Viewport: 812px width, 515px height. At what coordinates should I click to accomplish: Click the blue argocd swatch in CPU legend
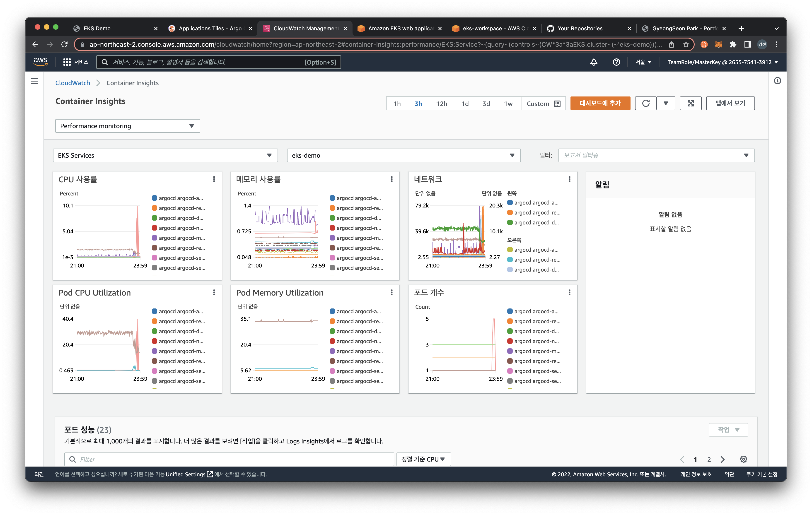tap(155, 198)
